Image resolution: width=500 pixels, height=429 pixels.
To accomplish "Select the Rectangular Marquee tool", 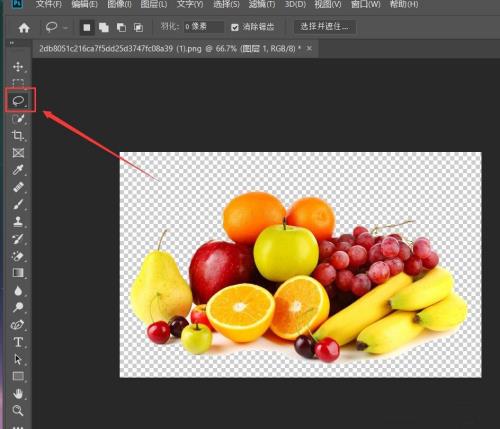I will [18, 82].
